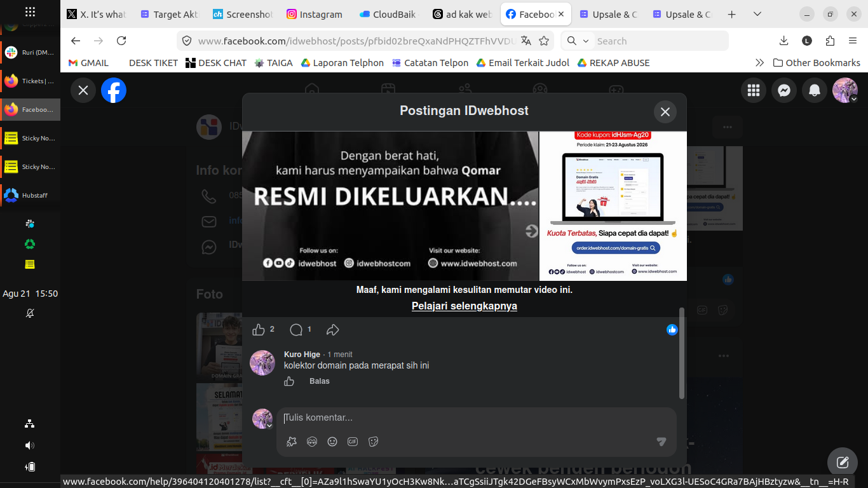Attach a GIF to the comment
The height and width of the screenshot is (488, 868).
point(353,442)
